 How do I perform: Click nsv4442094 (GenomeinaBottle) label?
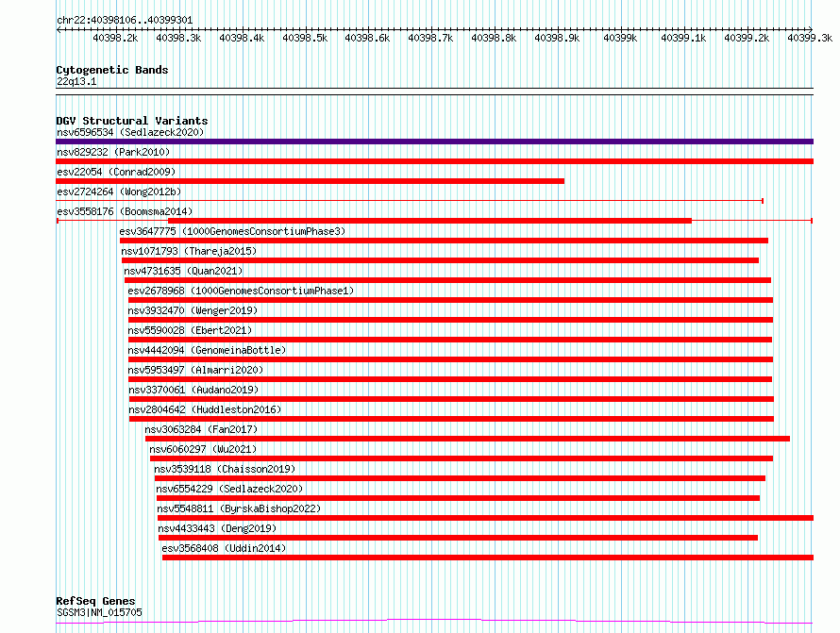pos(207,350)
